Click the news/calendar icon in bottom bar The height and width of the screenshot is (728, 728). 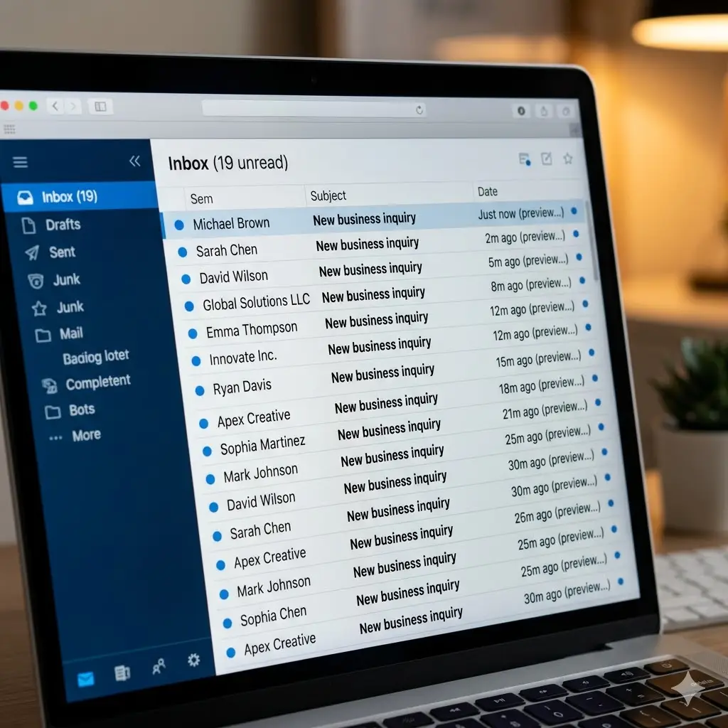pos(122,673)
